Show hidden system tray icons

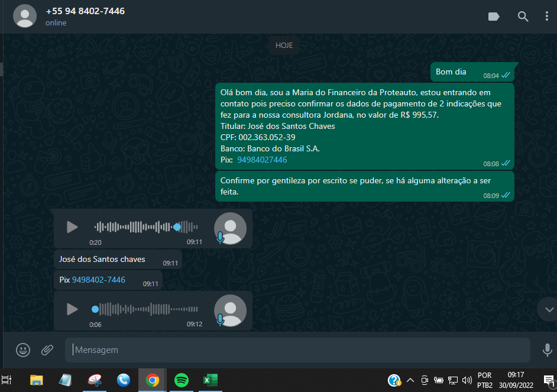tap(410, 380)
